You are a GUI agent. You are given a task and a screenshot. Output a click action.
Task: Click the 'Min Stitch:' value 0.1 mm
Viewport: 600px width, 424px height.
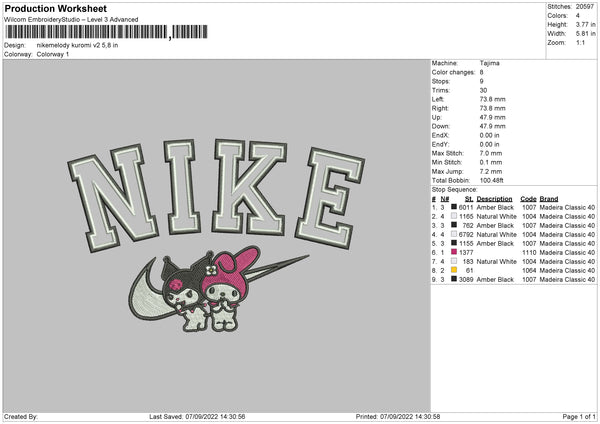491,162
